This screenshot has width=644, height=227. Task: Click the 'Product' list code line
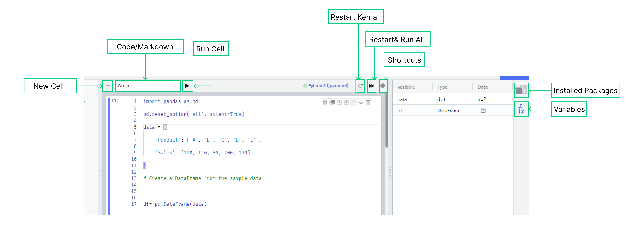208,140
